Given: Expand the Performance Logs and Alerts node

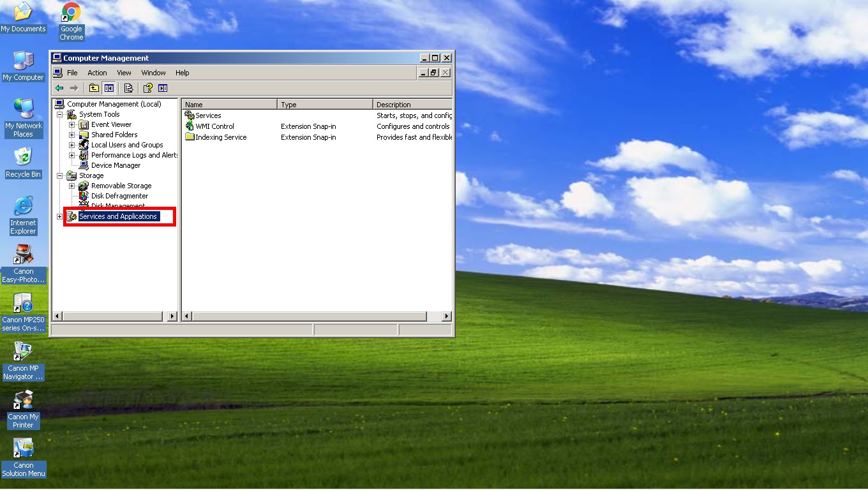Looking at the screenshot, I should click(x=72, y=155).
